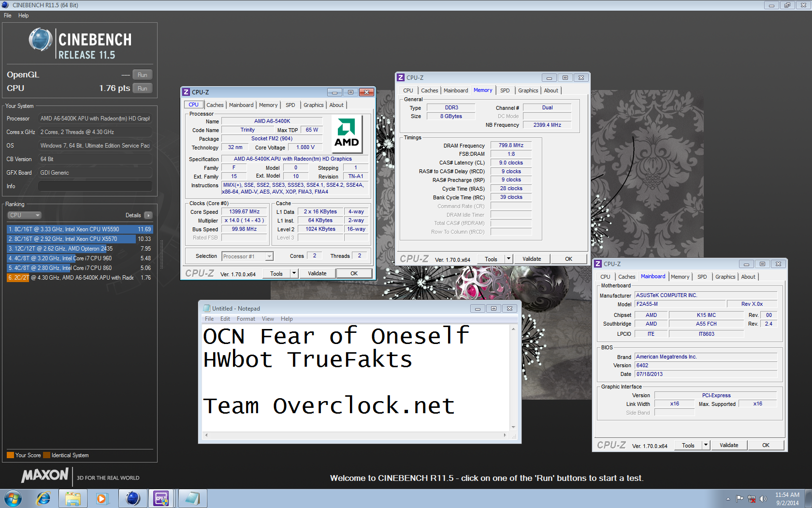
Task: Click Validate in Memory CPU-Z window
Action: (x=532, y=259)
